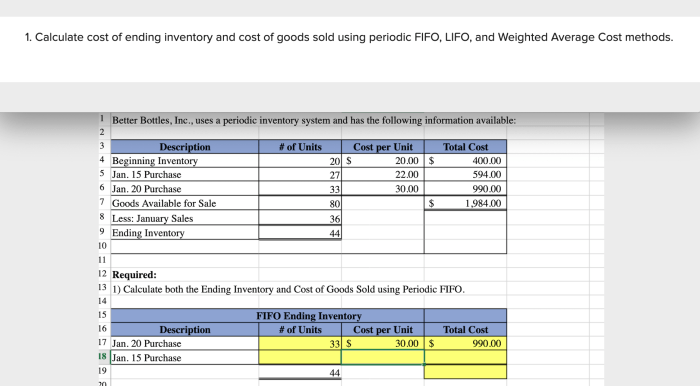Image resolution: width=700 pixels, height=386 pixels.
Task: Select the empty yellow row 18 cost per unit cell
Action: pos(383,357)
